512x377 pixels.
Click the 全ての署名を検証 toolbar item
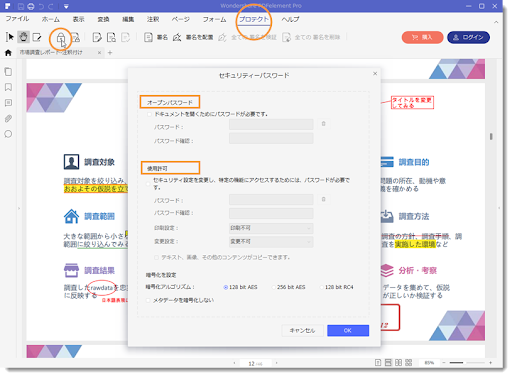247,37
